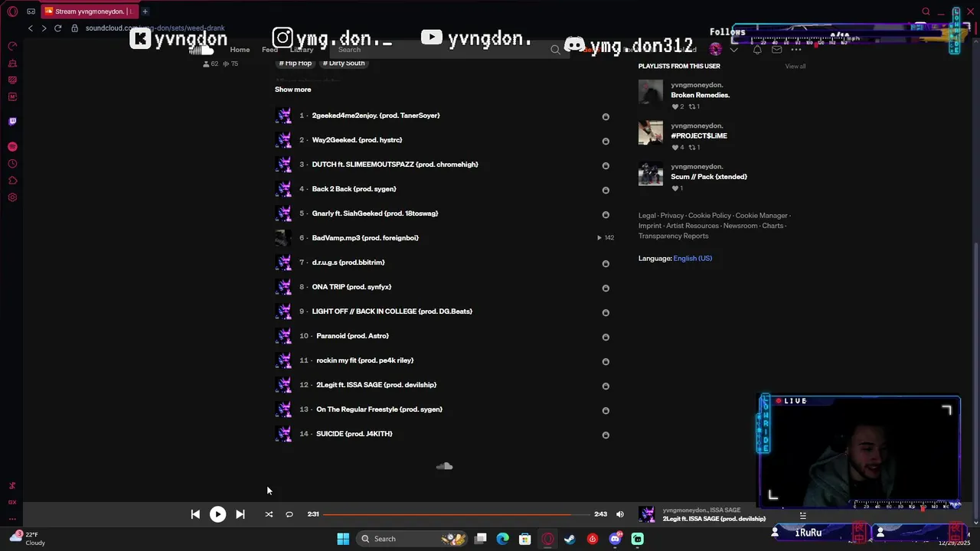Viewport: 980px width, 551px height.
Task: Open Steam from the taskbar
Action: click(x=570, y=539)
